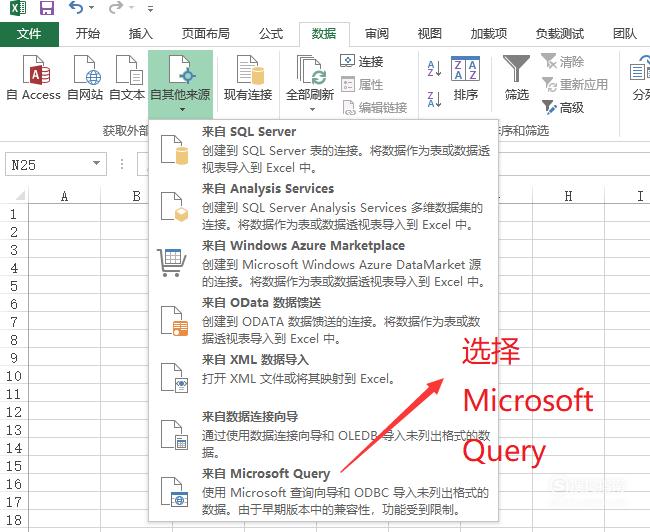Select row 14 header
The height and width of the screenshot is (532, 650).
click(x=14, y=447)
